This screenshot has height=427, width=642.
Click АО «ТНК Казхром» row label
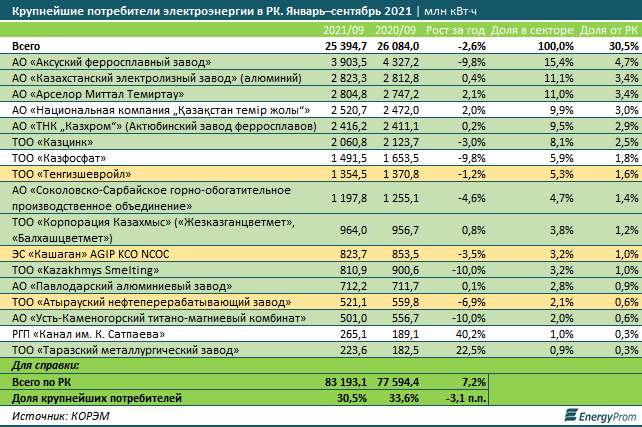164,126
